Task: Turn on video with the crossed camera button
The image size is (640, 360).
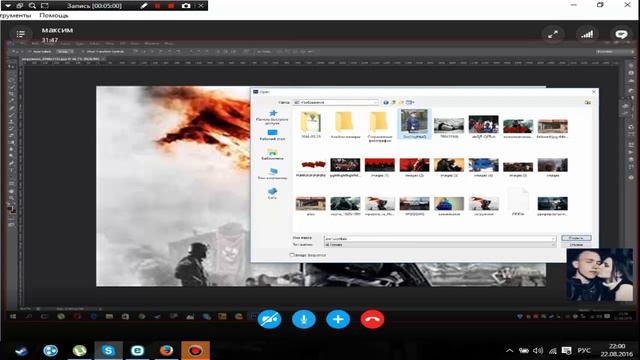Action: (x=269, y=319)
